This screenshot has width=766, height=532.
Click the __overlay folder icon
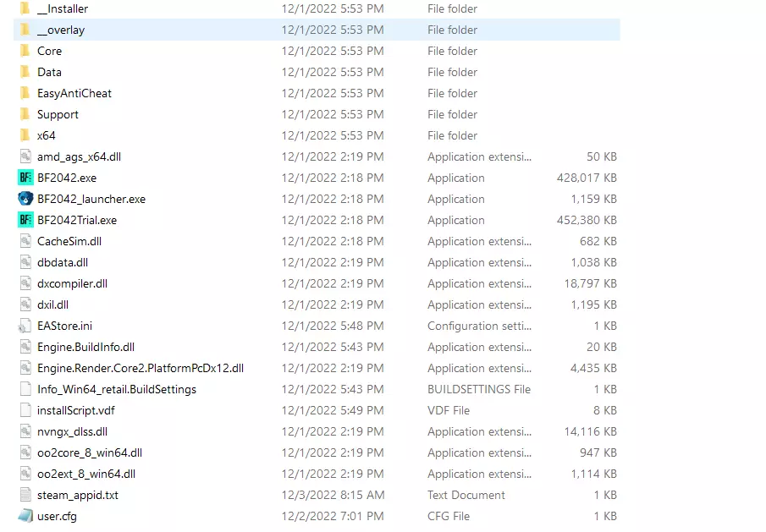click(x=25, y=30)
